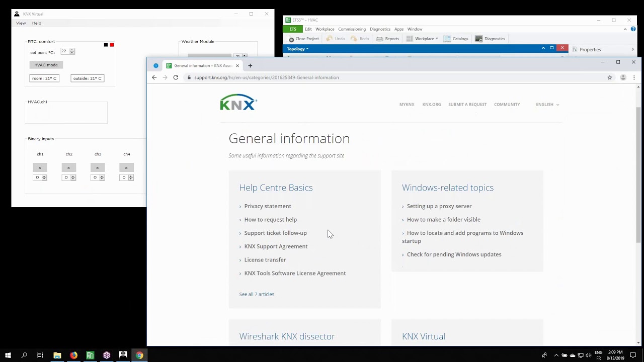Viewport: 644px width, 362px height.
Task: Close the General information browser tab
Action: tap(237, 65)
